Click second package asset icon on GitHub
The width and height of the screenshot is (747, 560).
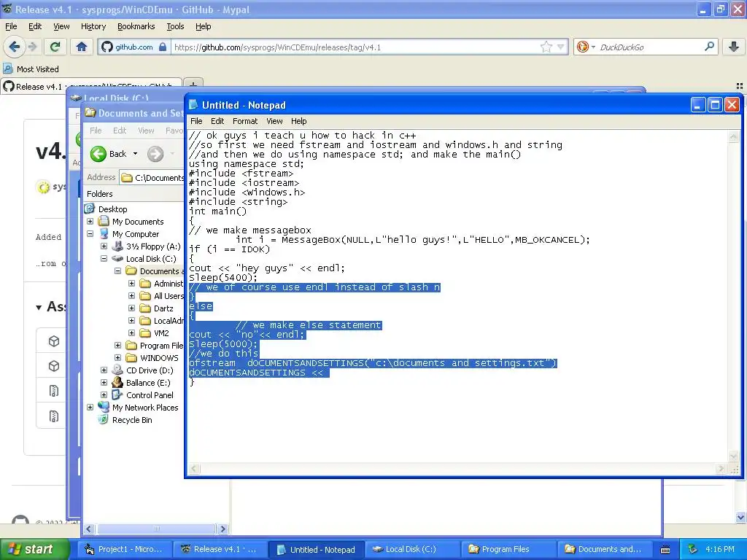54,366
